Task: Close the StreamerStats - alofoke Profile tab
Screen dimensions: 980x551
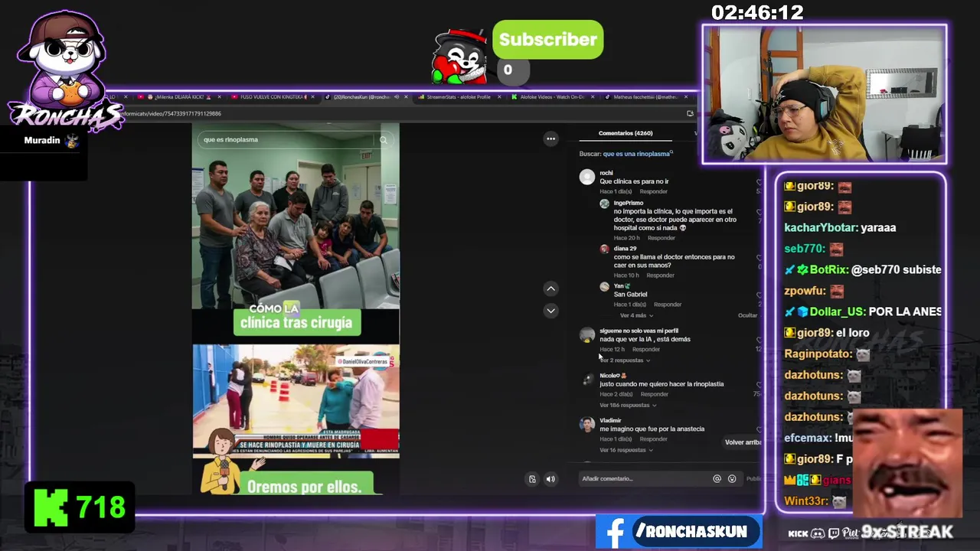Action: (500, 97)
